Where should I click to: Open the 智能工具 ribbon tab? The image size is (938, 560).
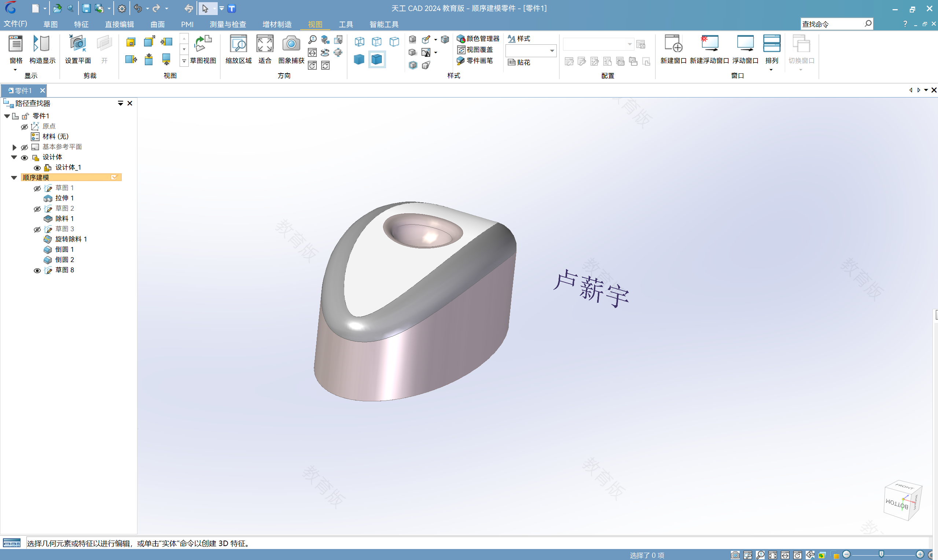pyautogui.click(x=384, y=24)
